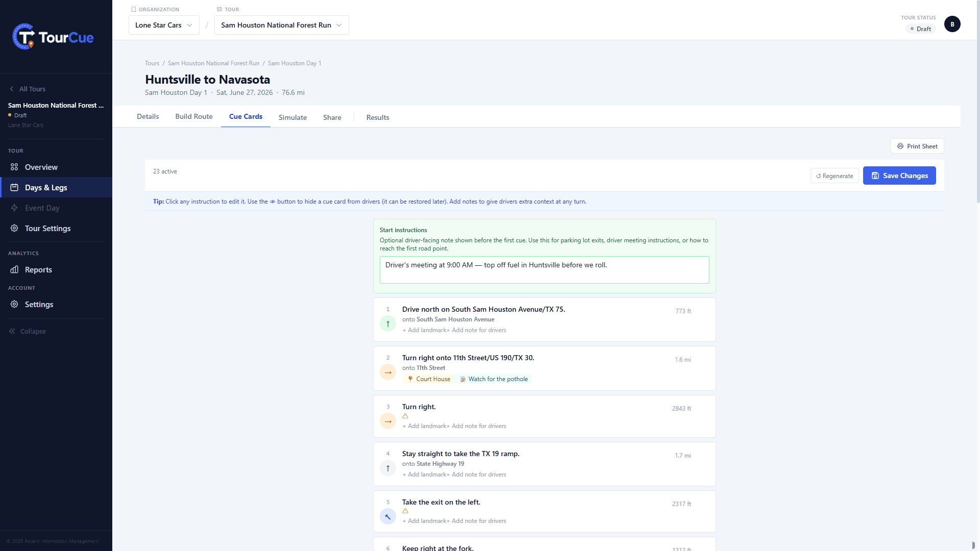Switch to the Build Route tab

(194, 116)
